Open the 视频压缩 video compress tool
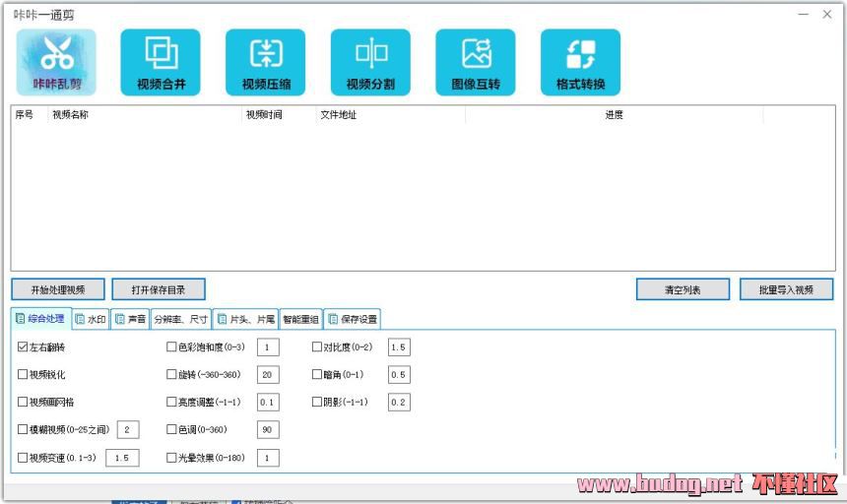The image size is (847, 504). 265,61
